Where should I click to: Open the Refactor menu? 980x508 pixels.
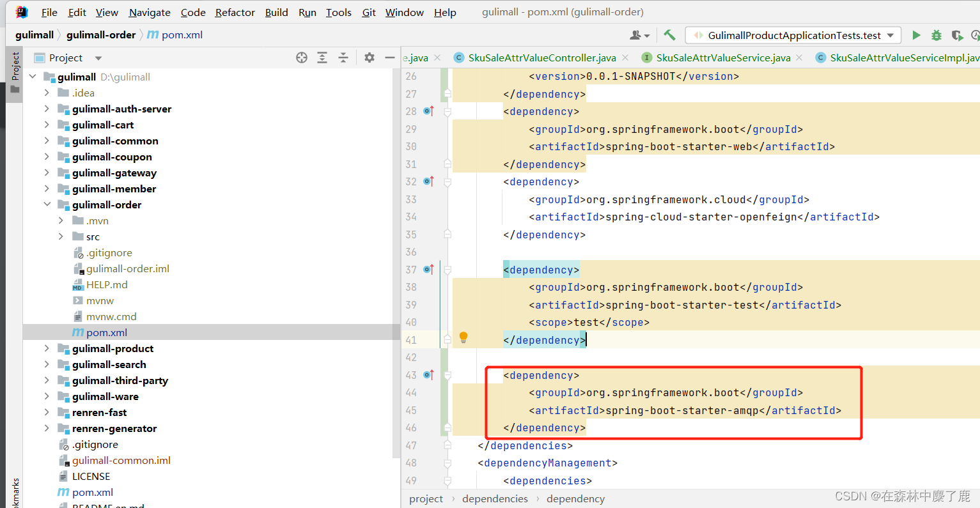point(235,12)
